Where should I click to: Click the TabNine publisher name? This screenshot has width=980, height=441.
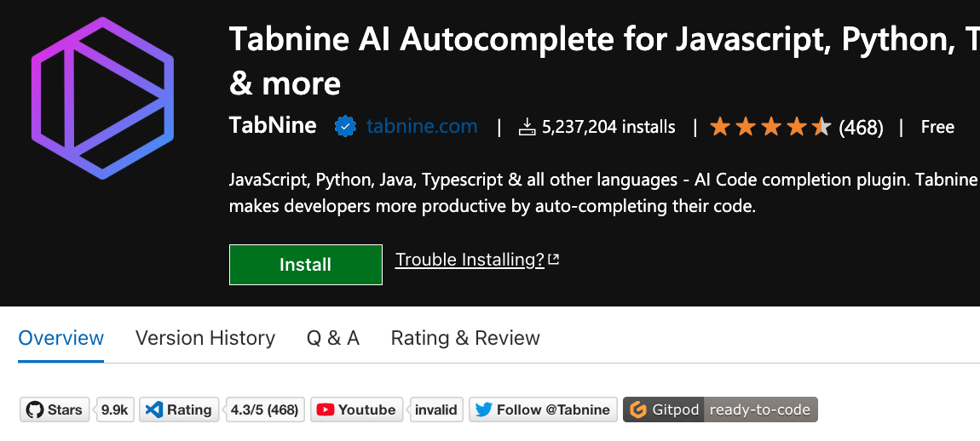(x=273, y=127)
